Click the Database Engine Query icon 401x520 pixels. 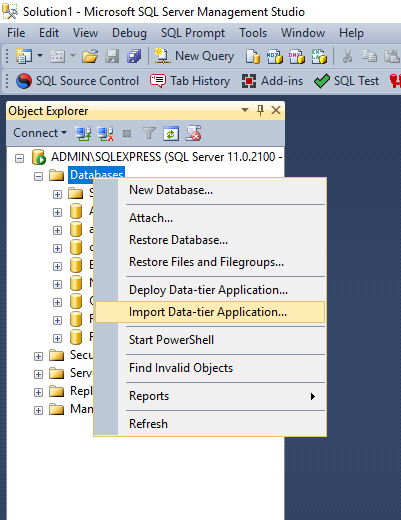pyautogui.click(x=253, y=56)
